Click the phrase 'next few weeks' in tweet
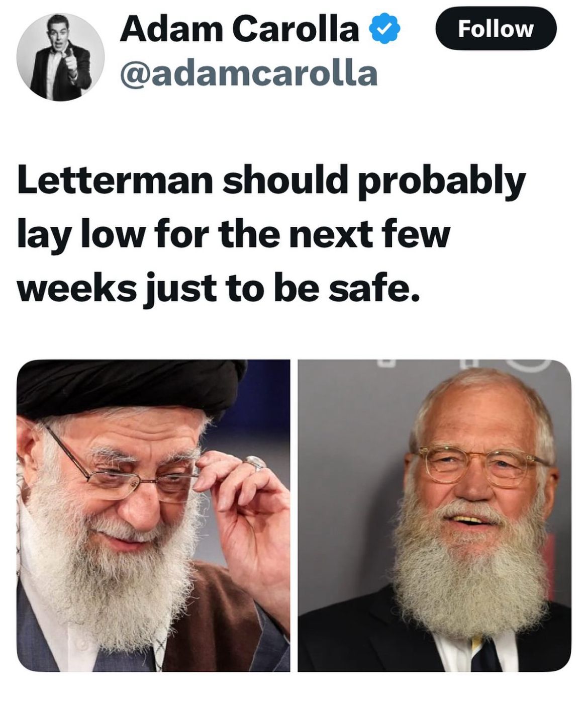Screen dimensions: 588x703 [x=234, y=262]
